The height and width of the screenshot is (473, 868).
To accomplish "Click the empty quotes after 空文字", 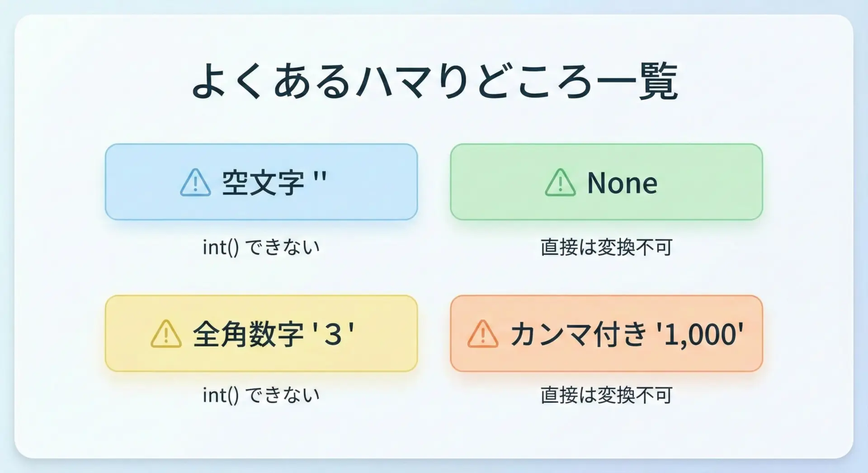I will click(320, 177).
